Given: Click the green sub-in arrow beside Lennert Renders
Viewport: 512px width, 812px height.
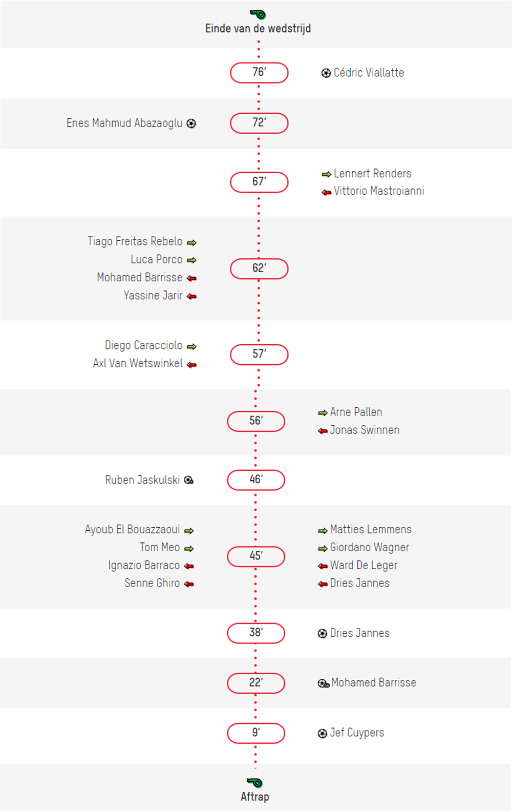Looking at the screenshot, I should pyautogui.click(x=327, y=174).
